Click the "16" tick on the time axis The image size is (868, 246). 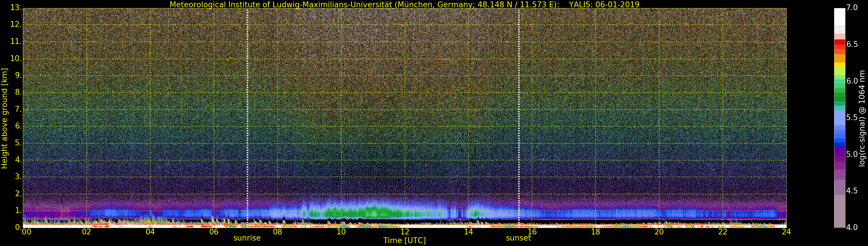532,232
